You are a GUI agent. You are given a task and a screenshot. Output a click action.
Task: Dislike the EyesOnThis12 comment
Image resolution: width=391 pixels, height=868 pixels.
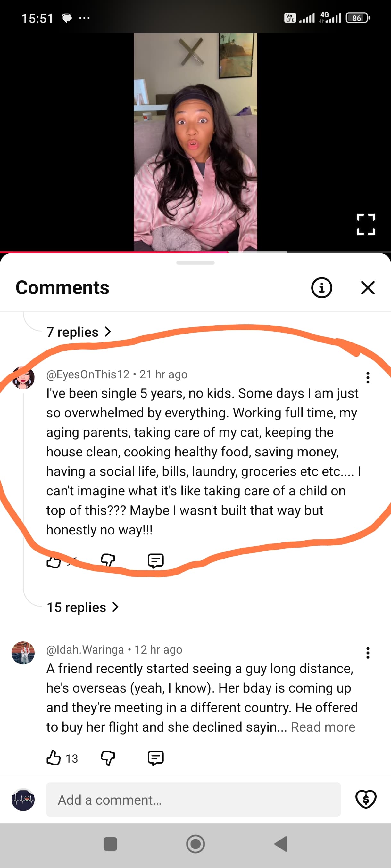click(x=108, y=560)
